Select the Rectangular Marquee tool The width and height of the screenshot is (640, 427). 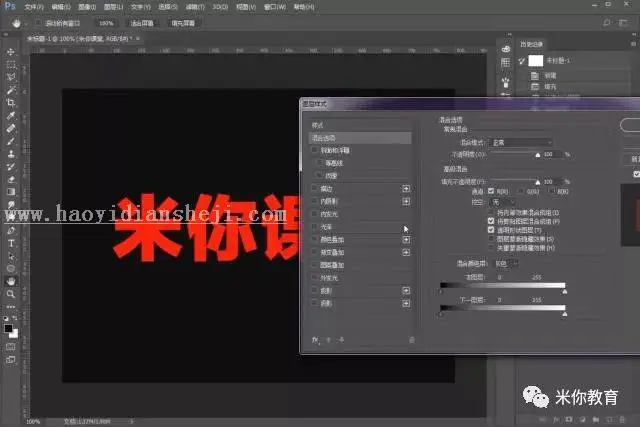pyautogui.click(x=11, y=64)
